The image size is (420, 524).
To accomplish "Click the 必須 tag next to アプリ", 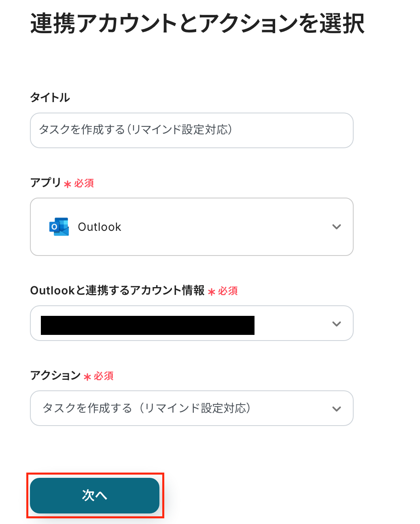I will coord(84,183).
